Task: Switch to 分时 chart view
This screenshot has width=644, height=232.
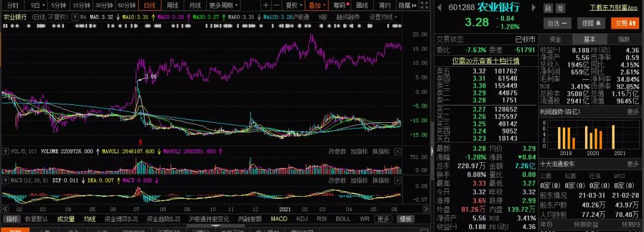Action: point(13,5)
